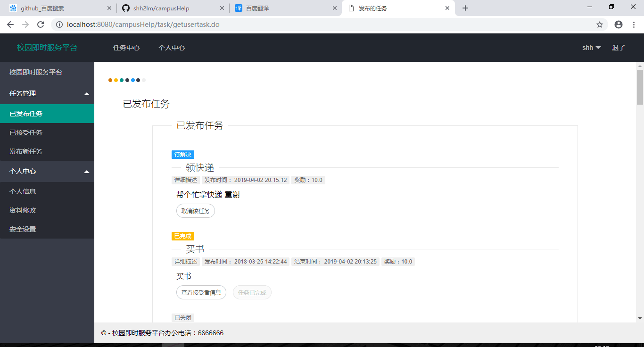Open Chrome's three-dot menu icon
Viewport: 644px width, 347px height.
pyautogui.click(x=634, y=25)
